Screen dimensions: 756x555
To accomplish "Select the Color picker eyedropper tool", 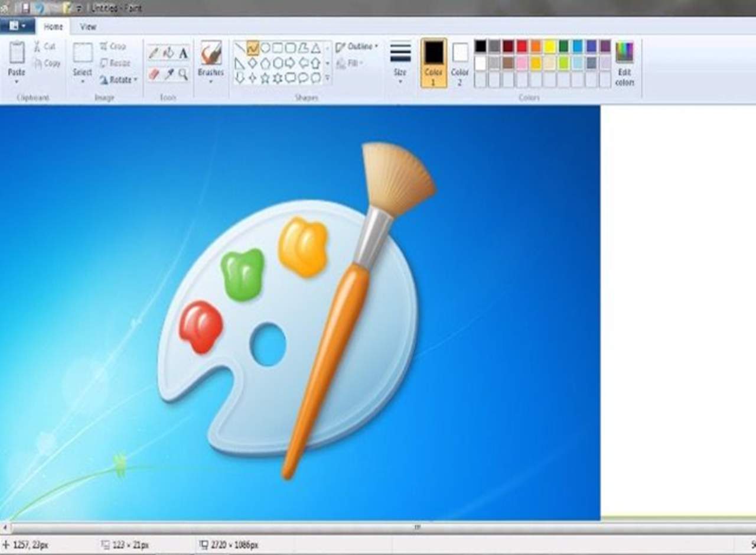I will coord(169,74).
